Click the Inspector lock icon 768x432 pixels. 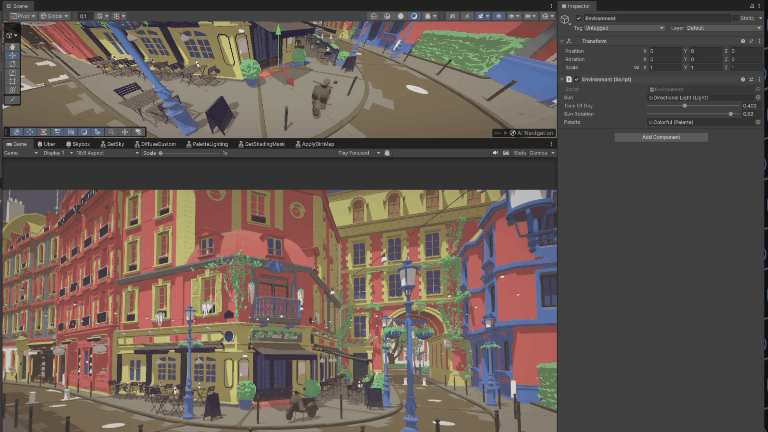[x=752, y=6]
